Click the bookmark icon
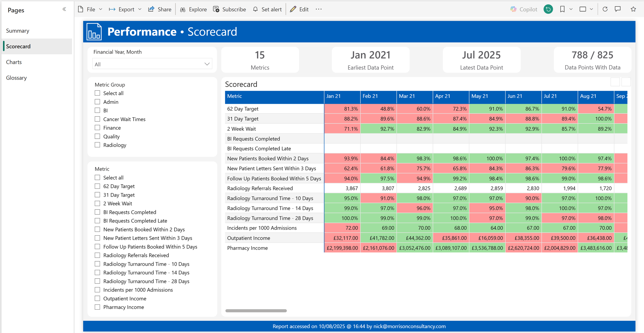644x333 pixels. click(x=562, y=9)
